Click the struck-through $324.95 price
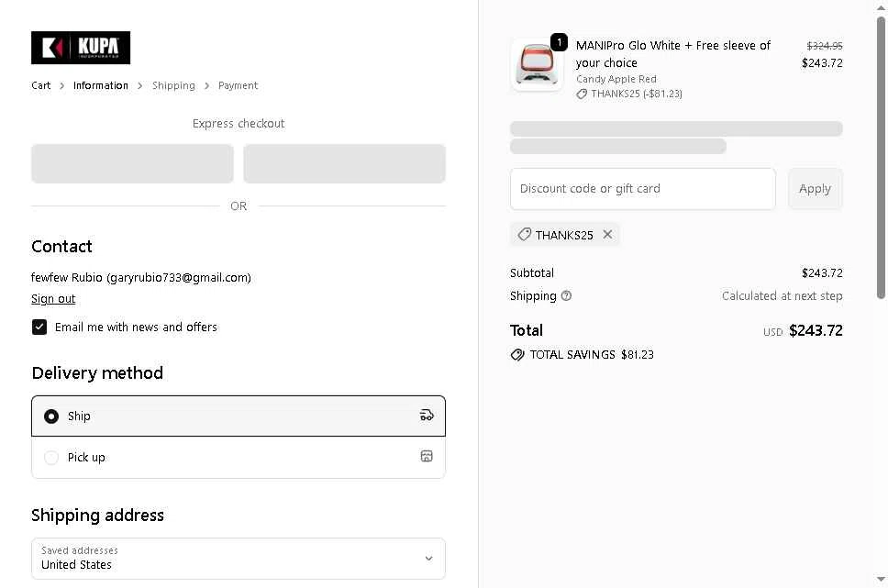 [x=825, y=46]
